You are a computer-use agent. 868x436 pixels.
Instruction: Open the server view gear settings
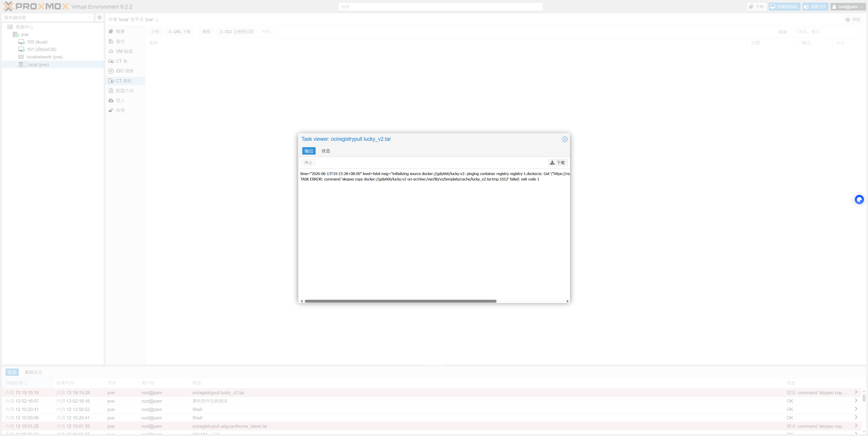[x=99, y=17]
